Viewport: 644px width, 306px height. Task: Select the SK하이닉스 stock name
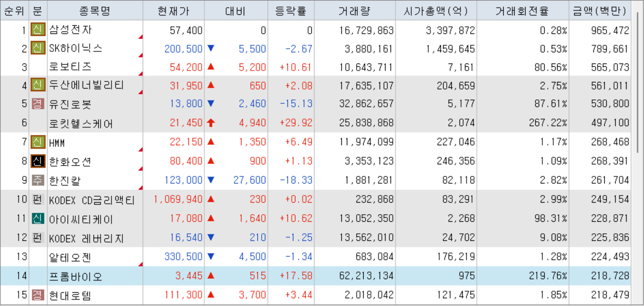coord(75,49)
